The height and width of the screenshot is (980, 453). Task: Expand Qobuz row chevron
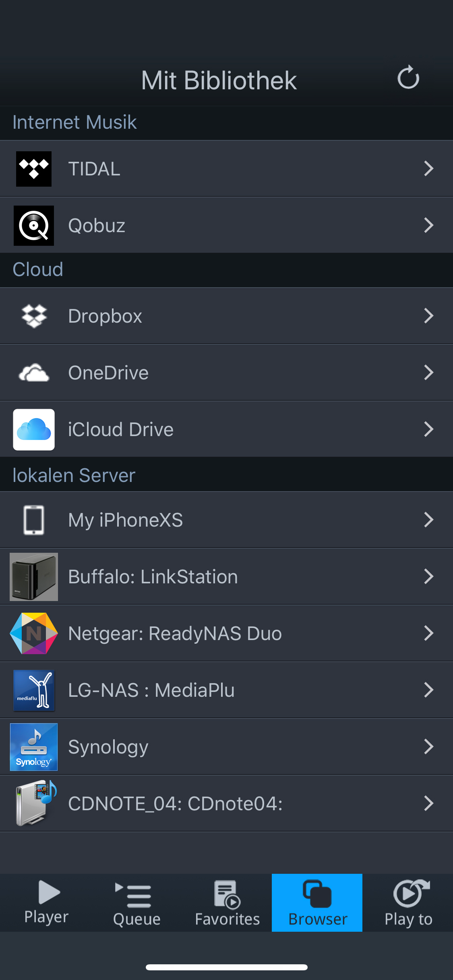(429, 225)
